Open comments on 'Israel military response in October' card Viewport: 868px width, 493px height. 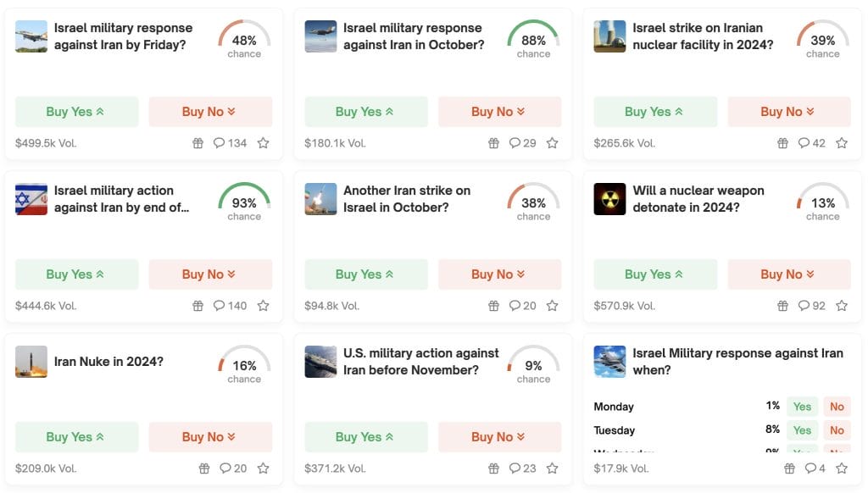[522, 143]
